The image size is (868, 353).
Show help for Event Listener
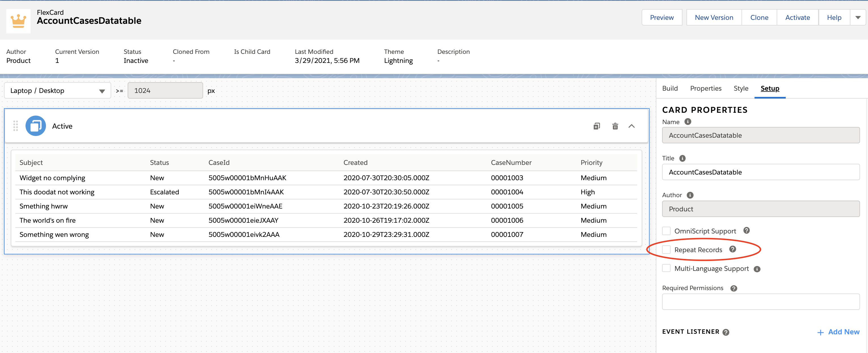[726, 332]
